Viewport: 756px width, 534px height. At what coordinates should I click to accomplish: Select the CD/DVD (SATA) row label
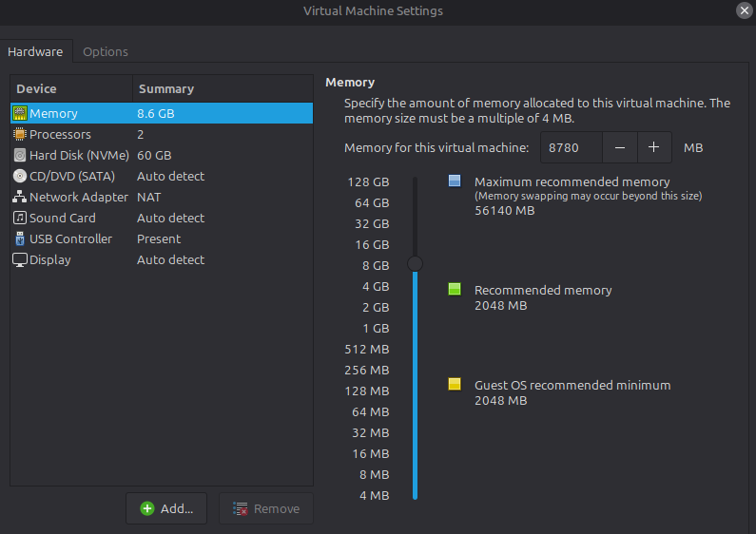(72, 176)
